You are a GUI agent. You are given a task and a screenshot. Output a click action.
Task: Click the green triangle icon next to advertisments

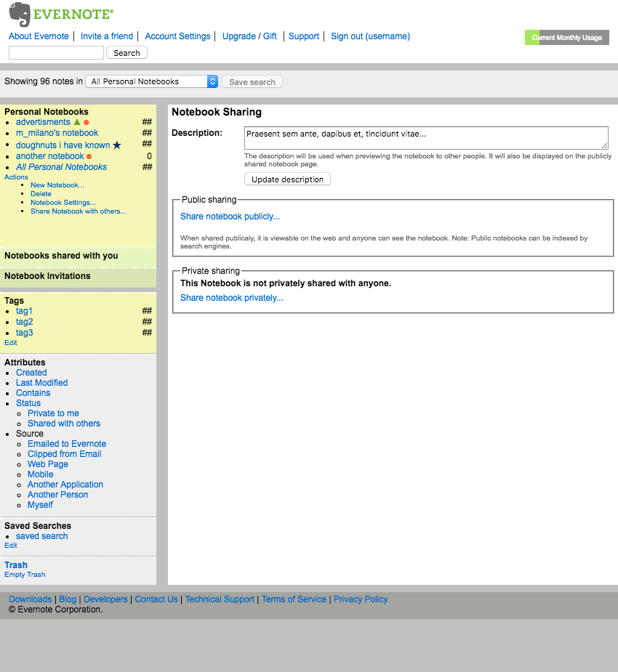pos(77,122)
